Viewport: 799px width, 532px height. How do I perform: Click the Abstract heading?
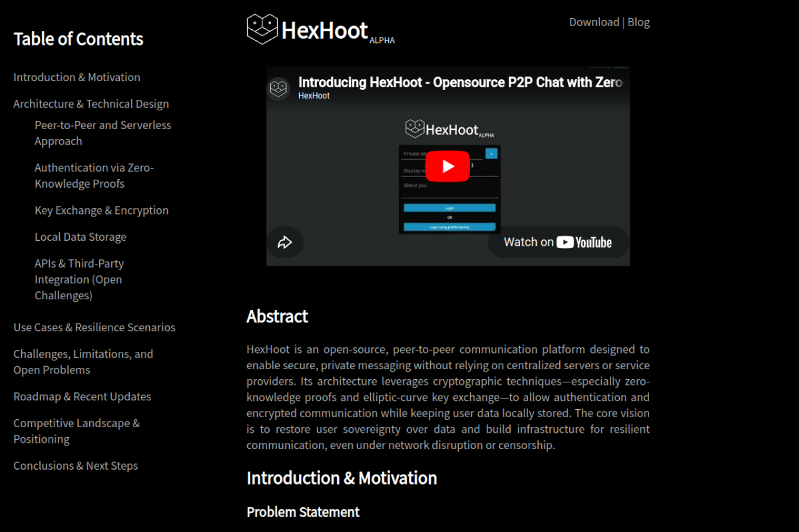(x=277, y=316)
